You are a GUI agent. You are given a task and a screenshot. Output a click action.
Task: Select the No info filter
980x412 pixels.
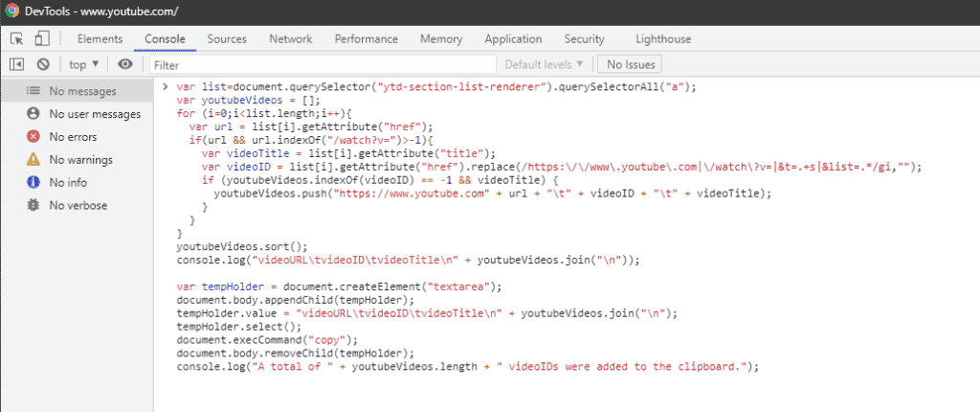coord(78,183)
